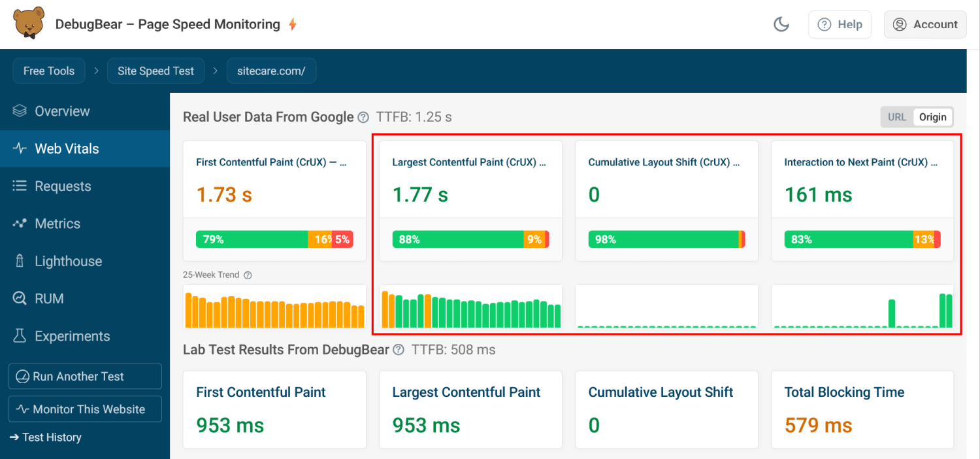Click the 1.77 s LCP value
Image resolution: width=980 pixels, height=459 pixels.
click(420, 195)
